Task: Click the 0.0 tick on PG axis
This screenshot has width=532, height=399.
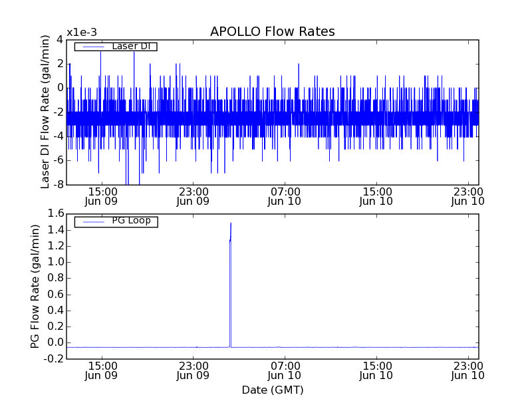Action: pos(56,342)
